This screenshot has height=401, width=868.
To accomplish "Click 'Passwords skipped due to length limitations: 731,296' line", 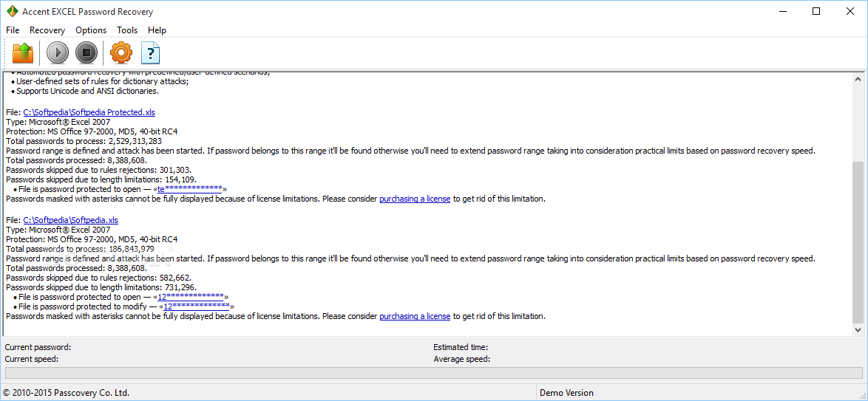I will coord(101,287).
